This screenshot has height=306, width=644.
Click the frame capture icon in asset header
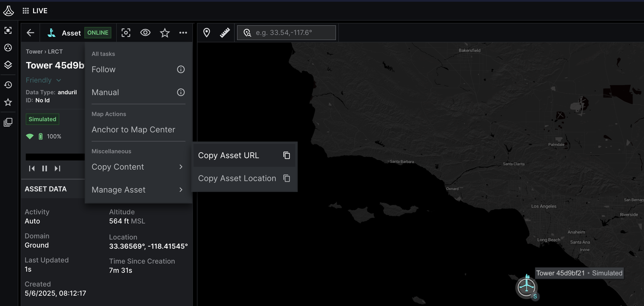point(126,32)
